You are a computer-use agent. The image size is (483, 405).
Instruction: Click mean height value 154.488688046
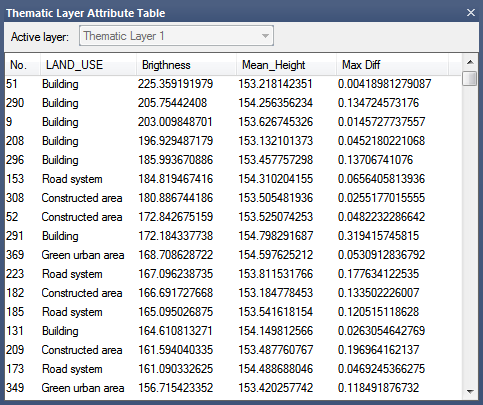point(275,369)
